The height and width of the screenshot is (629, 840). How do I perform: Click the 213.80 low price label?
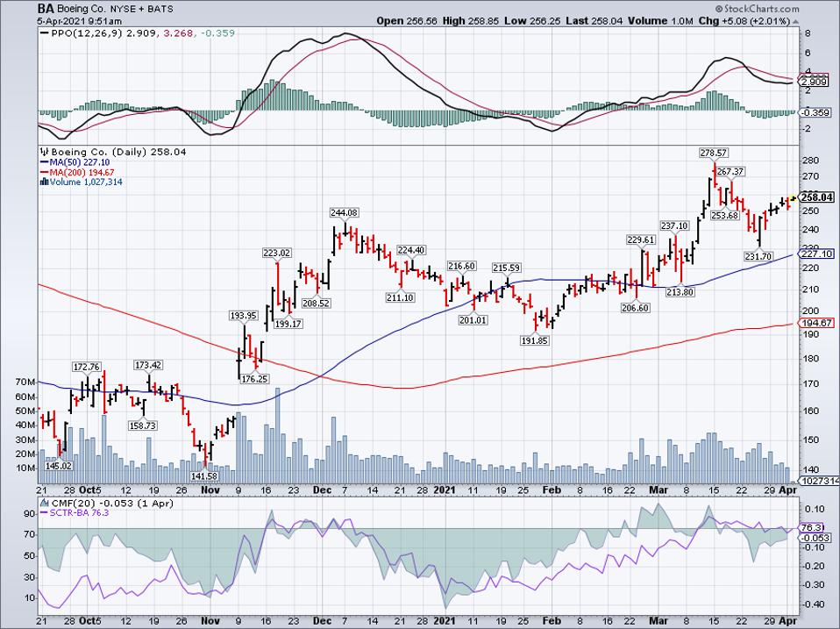click(x=680, y=292)
